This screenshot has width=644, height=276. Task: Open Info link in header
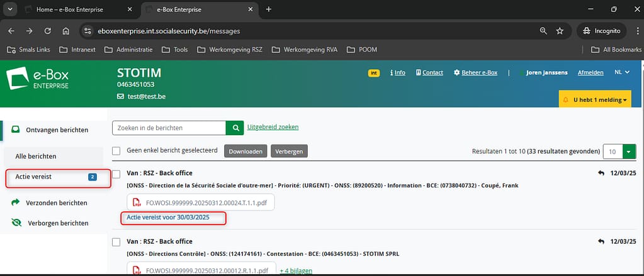(398, 72)
